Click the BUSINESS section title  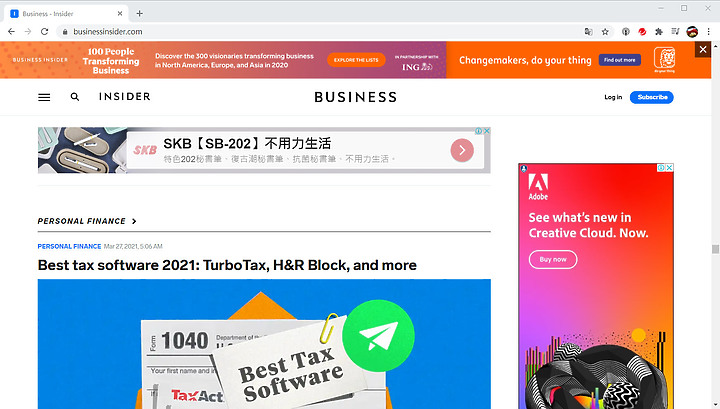(355, 97)
